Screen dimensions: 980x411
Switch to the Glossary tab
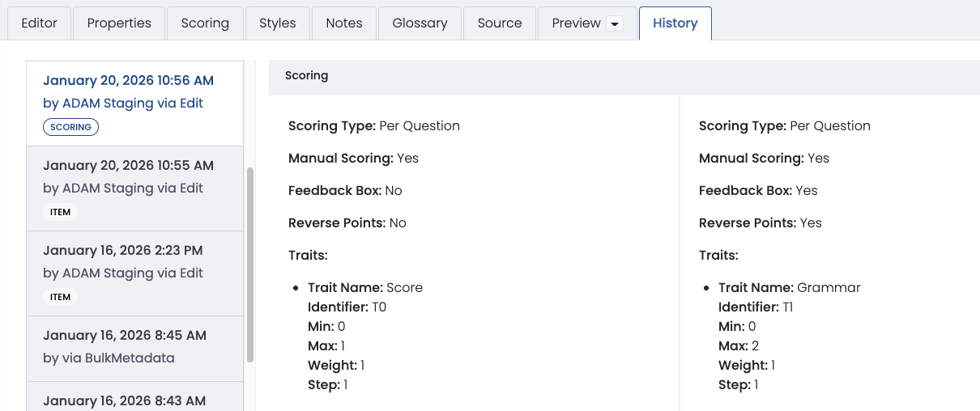pyautogui.click(x=420, y=23)
